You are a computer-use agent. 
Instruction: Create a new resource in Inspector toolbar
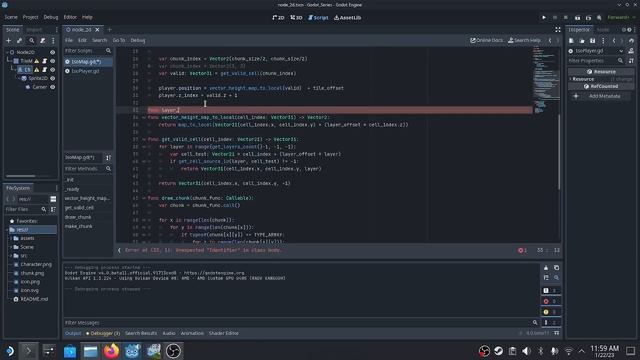coord(571,40)
